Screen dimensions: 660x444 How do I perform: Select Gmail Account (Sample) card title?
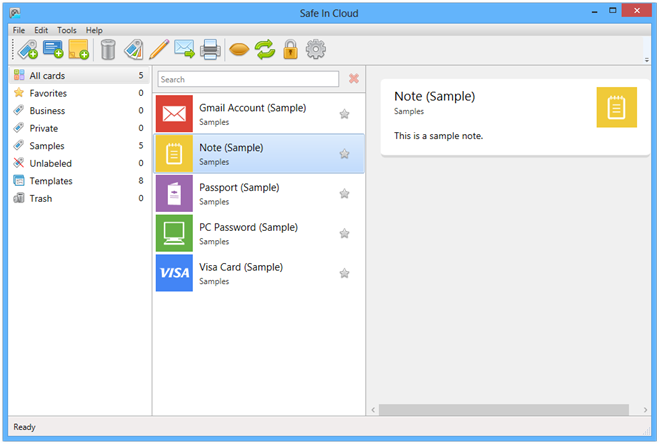253,108
